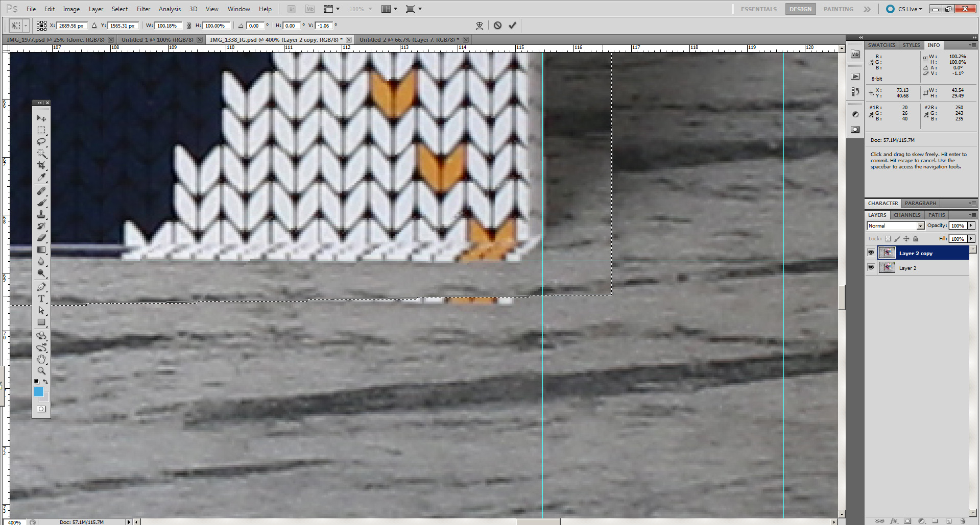The width and height of the screenshot is (980, 525).
Task: Select the Blur tool
Action: click(41, 261)
